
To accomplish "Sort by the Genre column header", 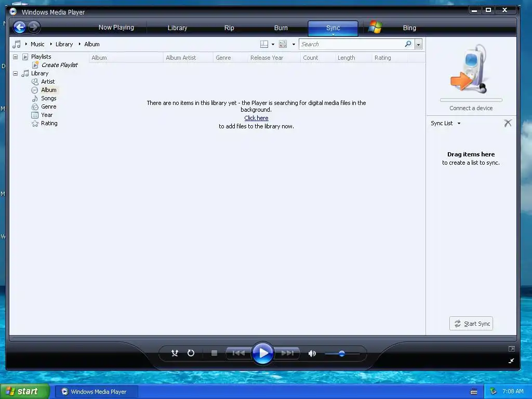I will click(x=230, y=58).
